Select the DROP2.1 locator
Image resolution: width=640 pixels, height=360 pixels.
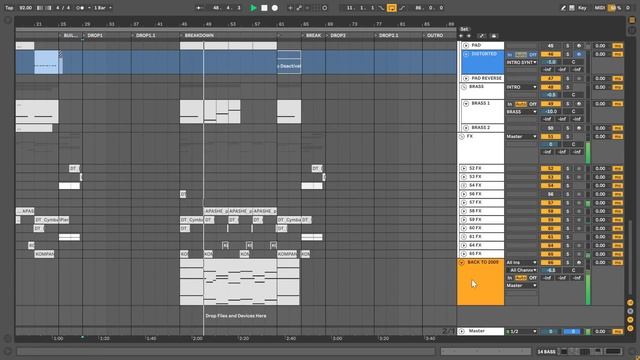tap(388, 36)
